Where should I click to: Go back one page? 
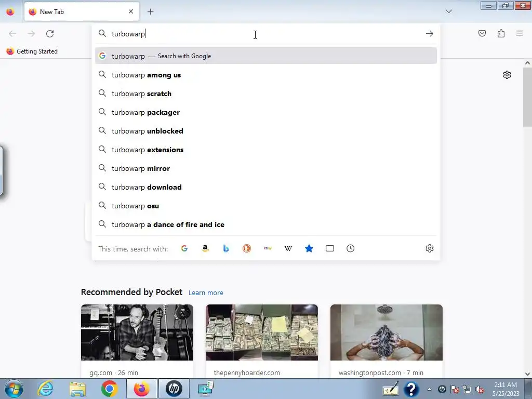pos(12,34)
